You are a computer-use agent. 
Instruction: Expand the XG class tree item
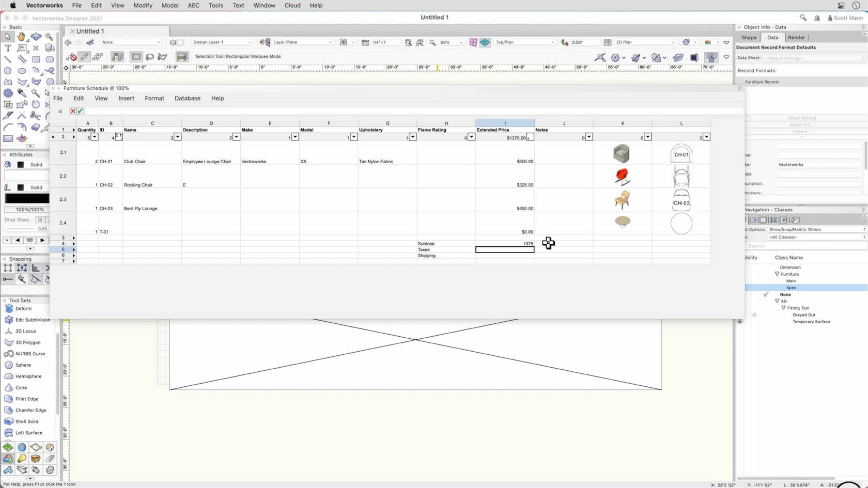(777, 301)
